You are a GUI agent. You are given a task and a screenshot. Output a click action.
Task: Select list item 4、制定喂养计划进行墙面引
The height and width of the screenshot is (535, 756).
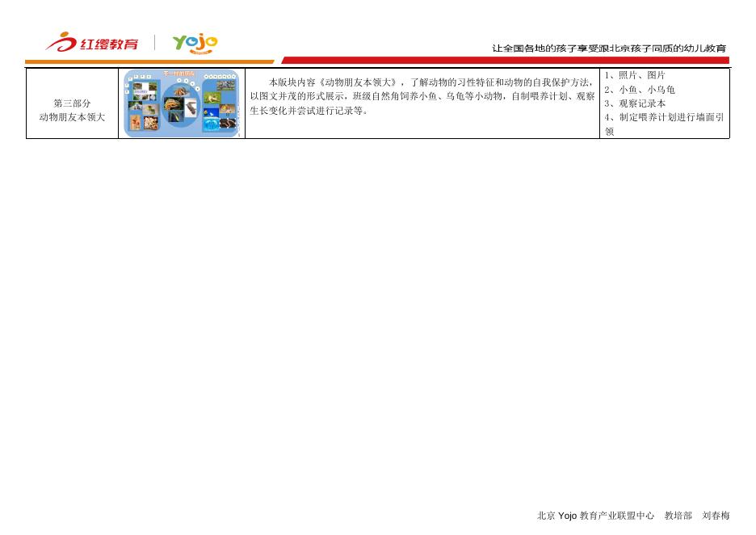coord(664,117)
